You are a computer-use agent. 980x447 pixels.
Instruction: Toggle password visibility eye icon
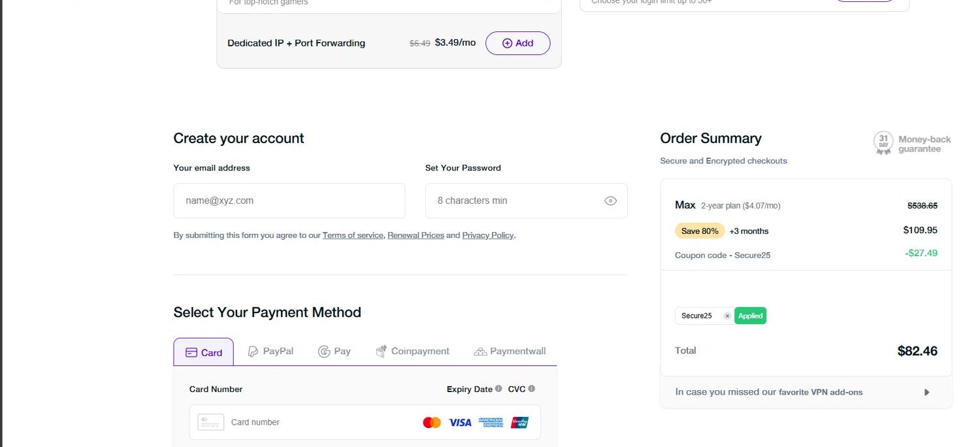point(610,201)
